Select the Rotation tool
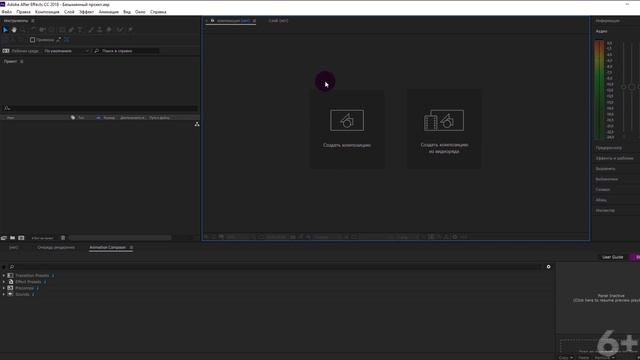The width and height of the screenshot is (640, 360). 33,30
